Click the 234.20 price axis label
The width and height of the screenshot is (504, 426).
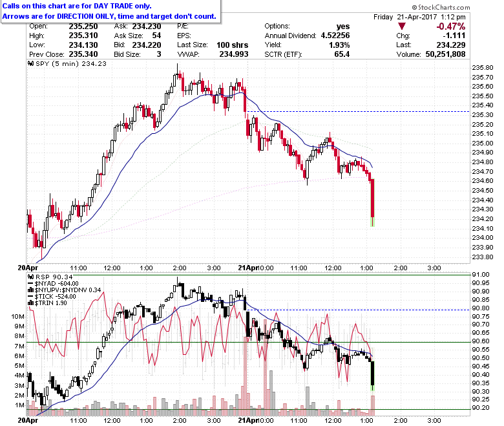tap(483, 219)
